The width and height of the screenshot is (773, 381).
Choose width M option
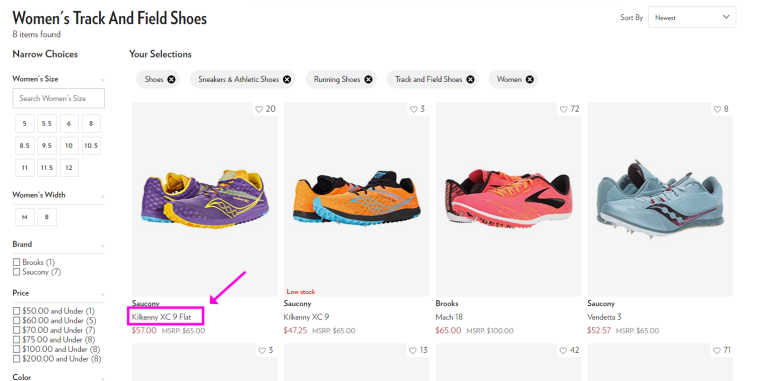(25, 217)
